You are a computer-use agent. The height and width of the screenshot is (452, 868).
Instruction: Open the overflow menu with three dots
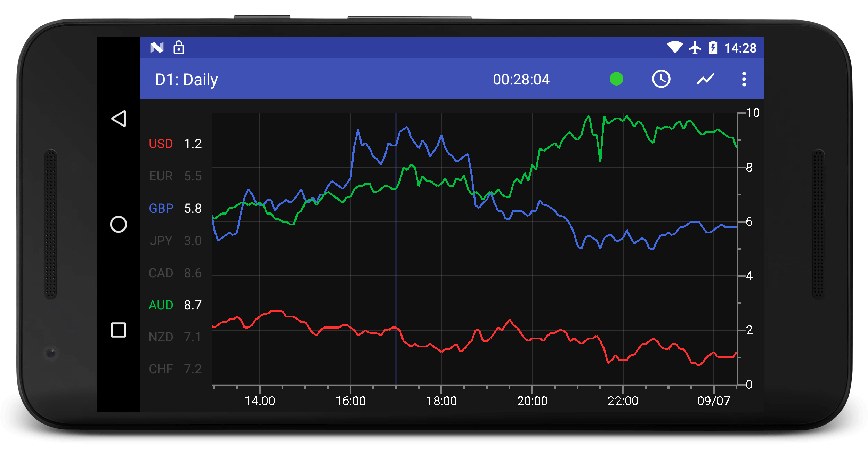pos(744,79)
